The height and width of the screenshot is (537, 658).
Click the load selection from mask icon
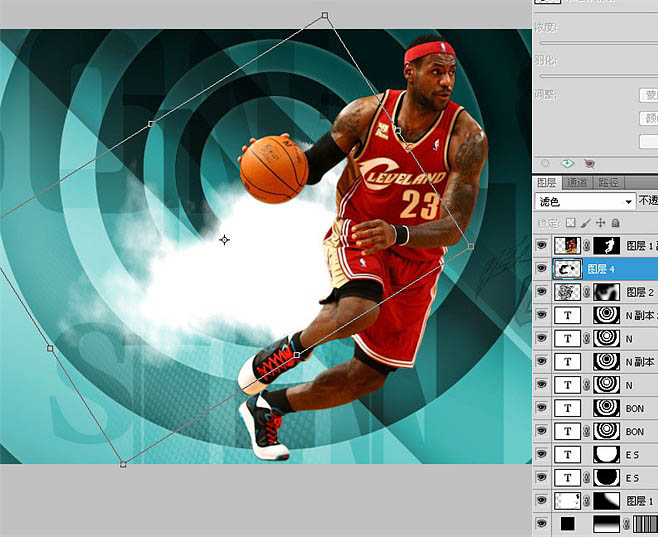click(545, 164)
